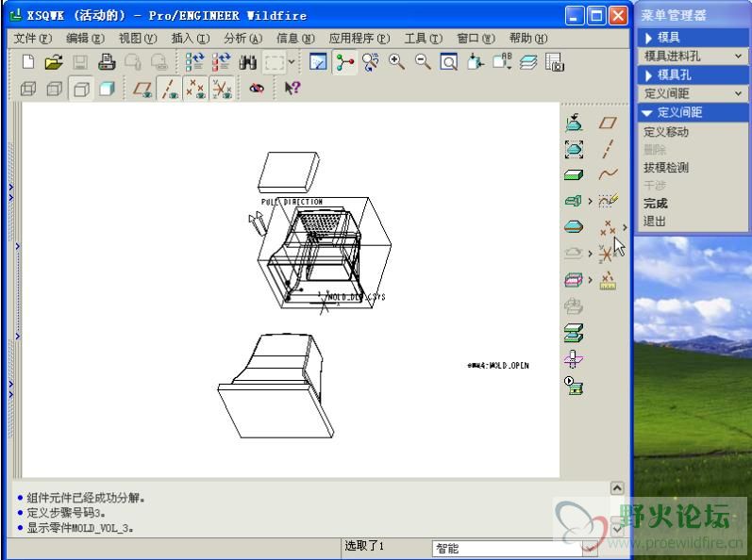Expand the flyout beside the datum point tool

[x=625, y=227]
